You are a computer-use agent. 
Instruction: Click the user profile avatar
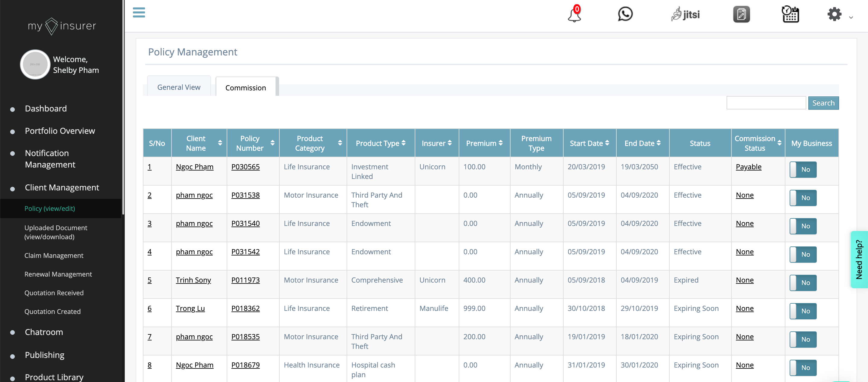pos(35,64)
